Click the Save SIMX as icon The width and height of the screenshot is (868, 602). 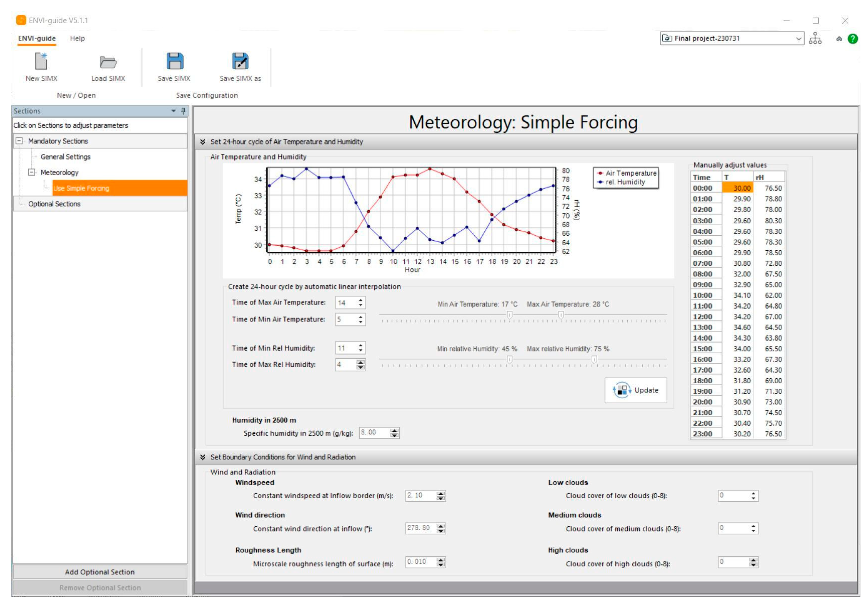[240, 61]
